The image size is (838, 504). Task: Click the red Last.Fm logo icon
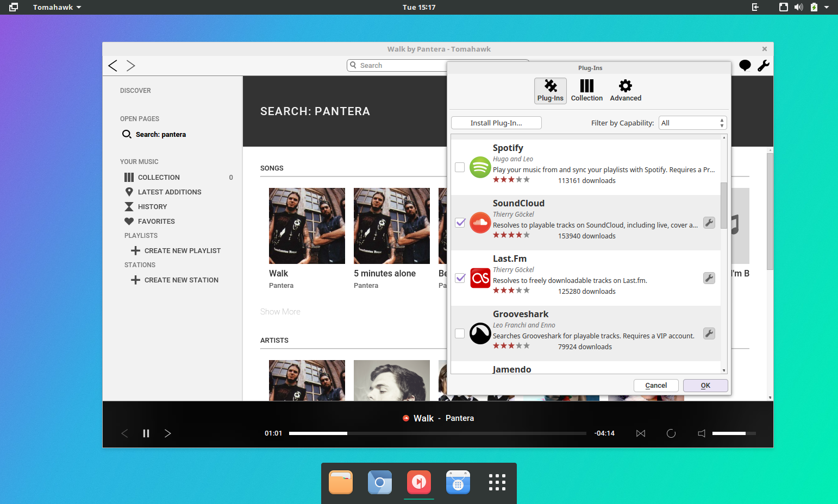480,278
